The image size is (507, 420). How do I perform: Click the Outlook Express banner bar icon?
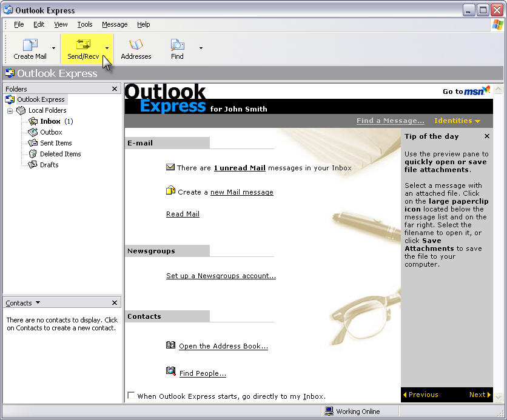[x=10, y=73]
